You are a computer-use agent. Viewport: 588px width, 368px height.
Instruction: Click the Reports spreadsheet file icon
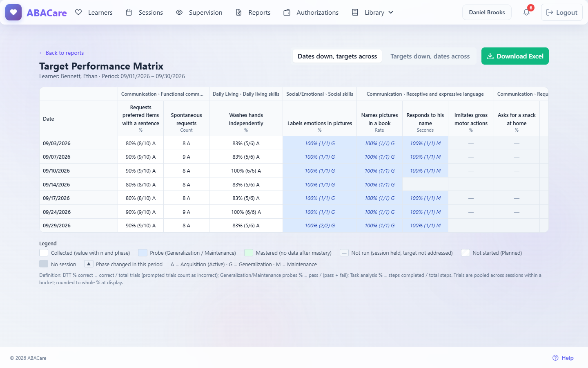tap(238, 12)
